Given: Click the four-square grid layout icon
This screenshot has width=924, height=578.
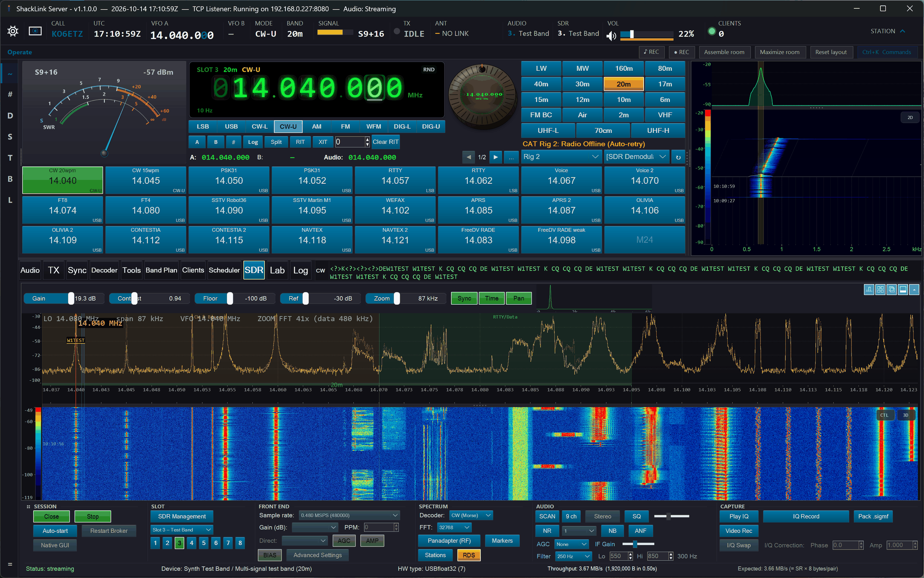Looking at the screenshot, I should point(880,289).
